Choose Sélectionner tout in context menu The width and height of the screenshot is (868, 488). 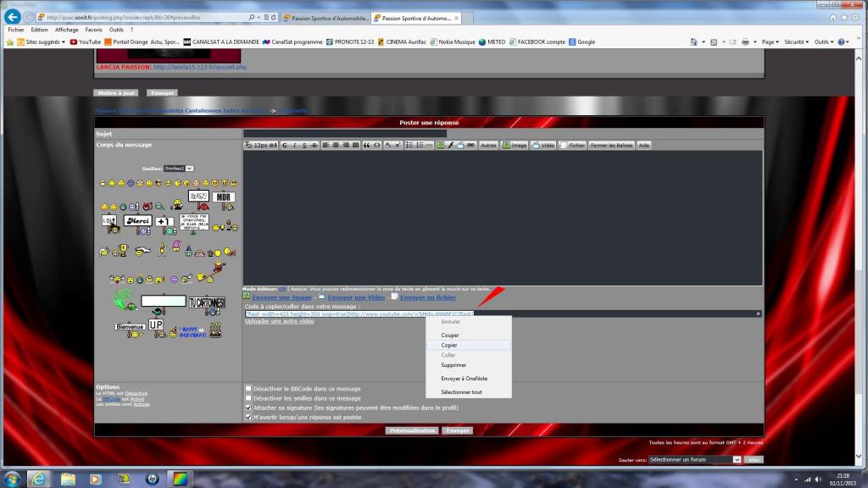tap(468, 391)
